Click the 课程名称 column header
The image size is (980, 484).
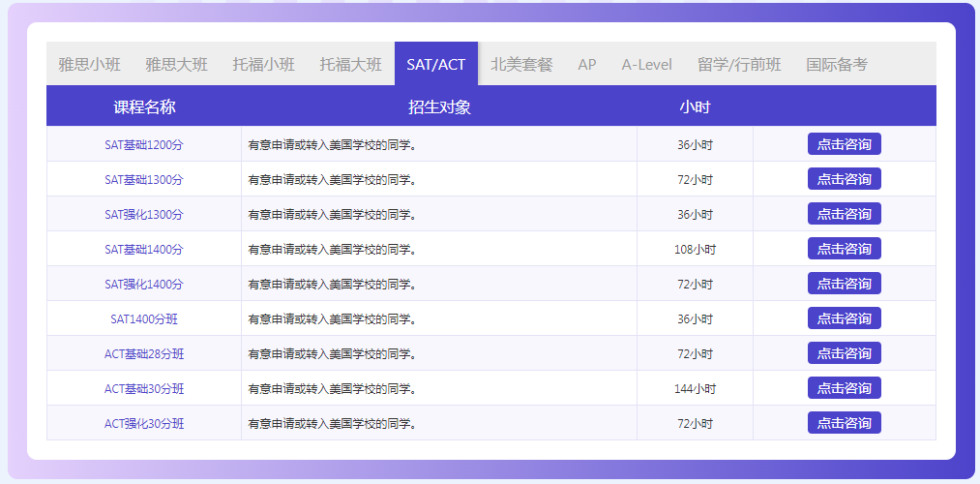pos(144,106)
